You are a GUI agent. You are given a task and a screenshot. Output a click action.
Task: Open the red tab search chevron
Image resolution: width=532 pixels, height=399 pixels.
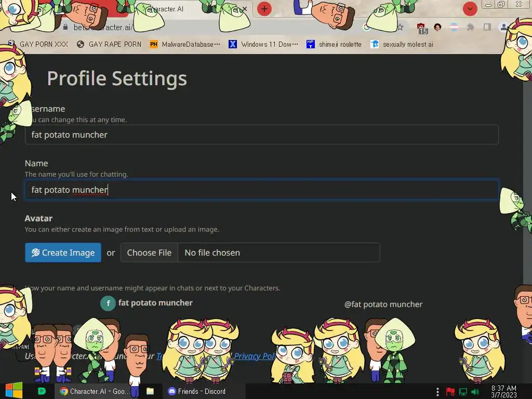point(470,9)
